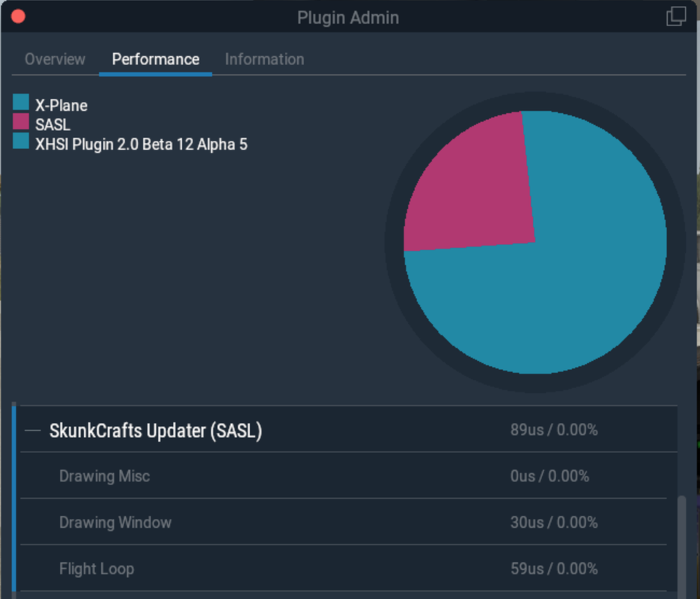The height and width of the screenshot is (599, 700).
Task: Click the plugin list vertical scrollbar
Action: tap(682, 547)
